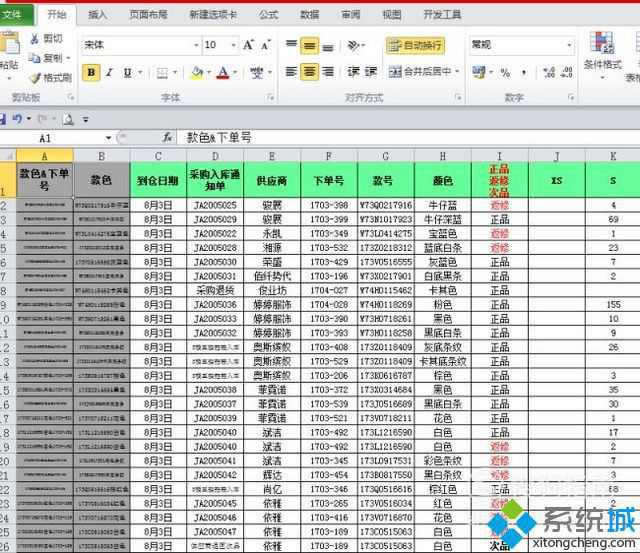Switch to 公式 (Formulas) tab
The width and height of the screenshot is (640, 553).
(x=268, y=15)
